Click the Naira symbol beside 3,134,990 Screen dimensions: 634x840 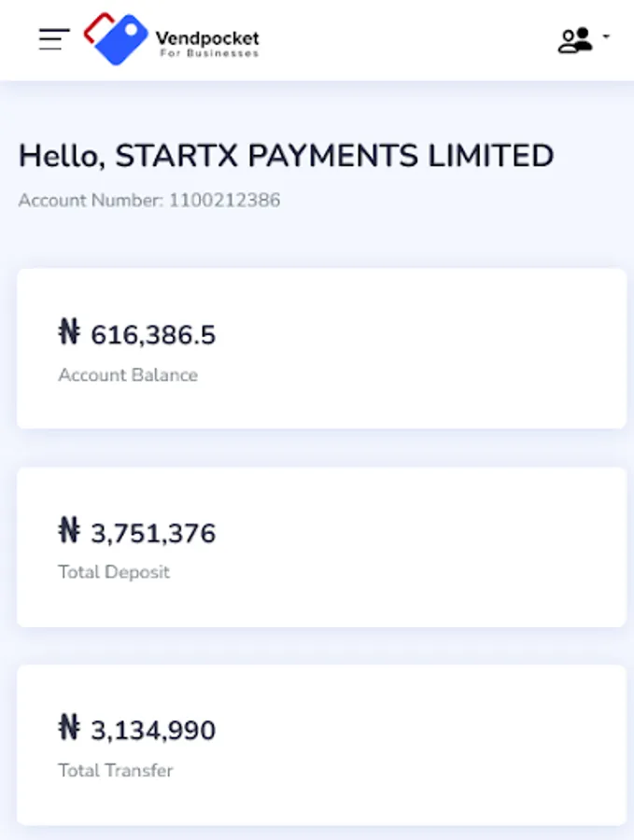(x=69, y=729)
